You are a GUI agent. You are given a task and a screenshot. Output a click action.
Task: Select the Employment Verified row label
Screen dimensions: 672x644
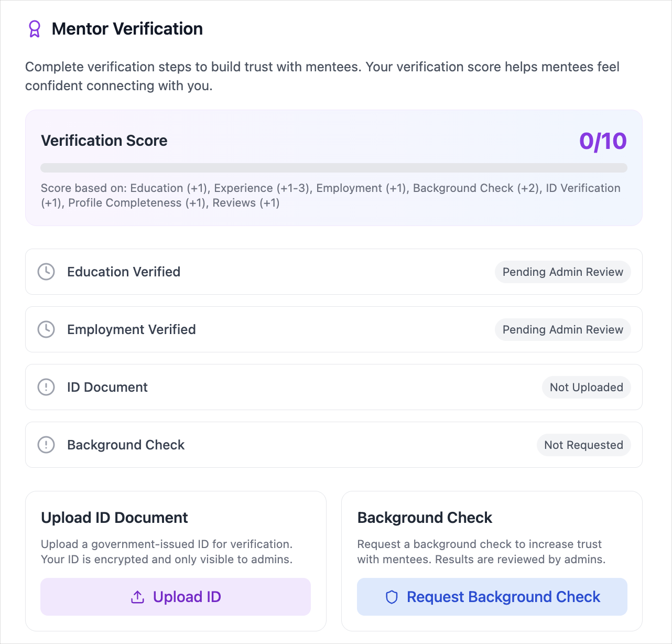click(x=132, y=329)
